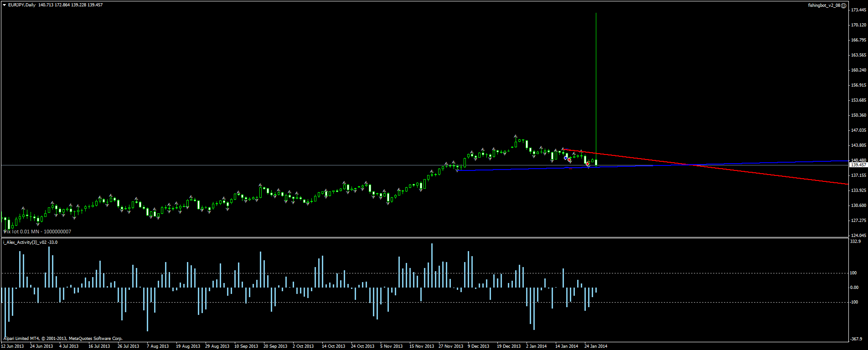
Task: Click the 2 Jan 2014 date label
Action: click(x=537, y=346)
